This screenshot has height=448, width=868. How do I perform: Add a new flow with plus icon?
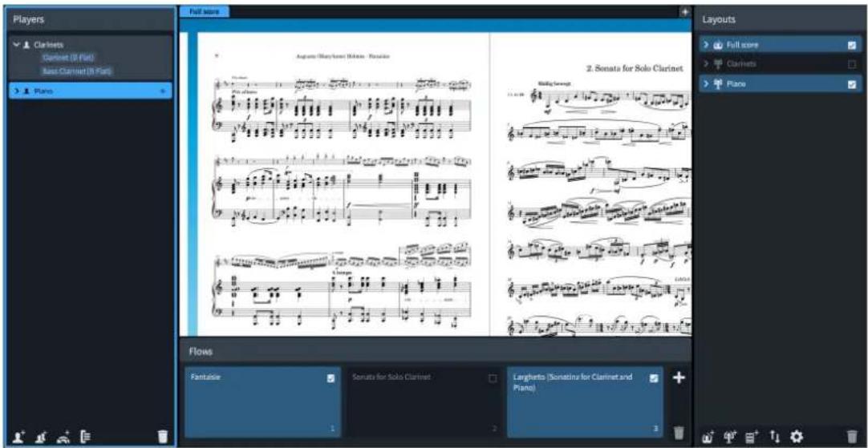tap(679, 377)
